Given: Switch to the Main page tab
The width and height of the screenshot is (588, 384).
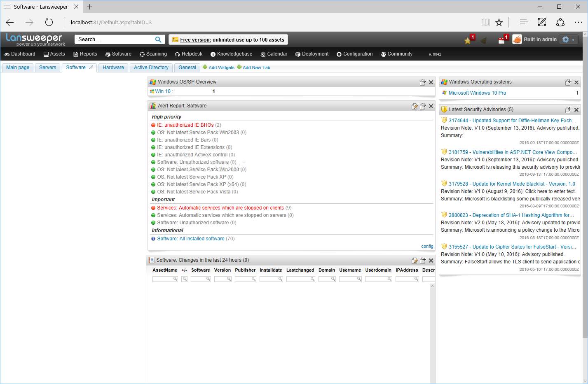Looking at the screenshot, I should point(18,67).
